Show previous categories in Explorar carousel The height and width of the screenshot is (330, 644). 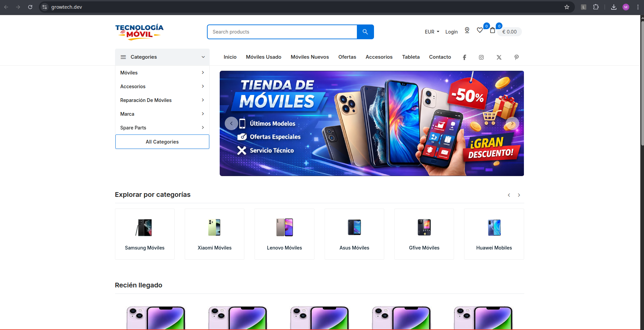click(x=509, y=195)
